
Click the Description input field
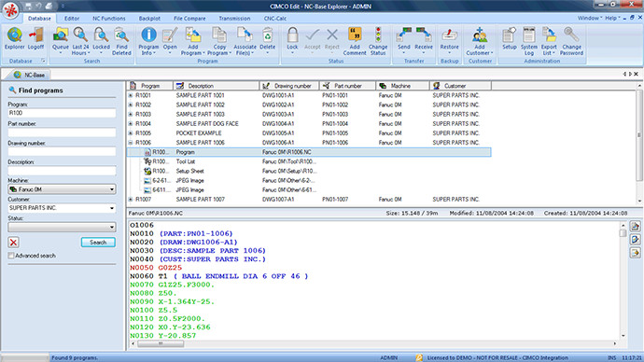62,171
